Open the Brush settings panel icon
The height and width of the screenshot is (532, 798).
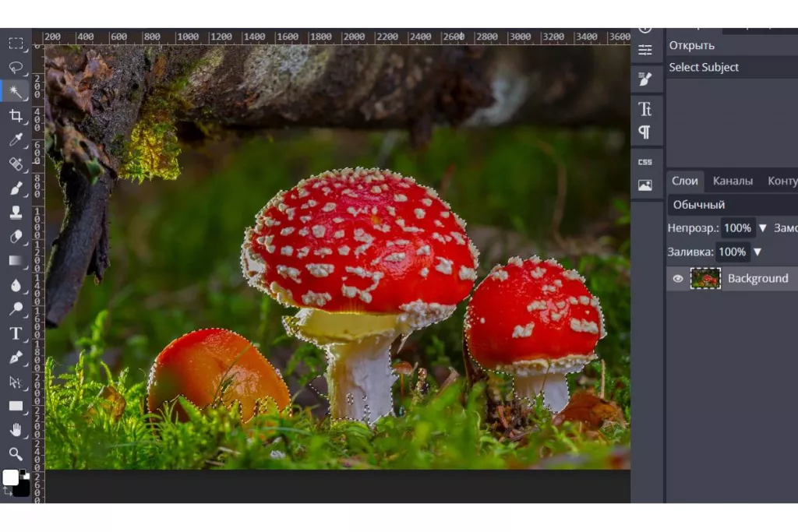click(x=645, y=79)
